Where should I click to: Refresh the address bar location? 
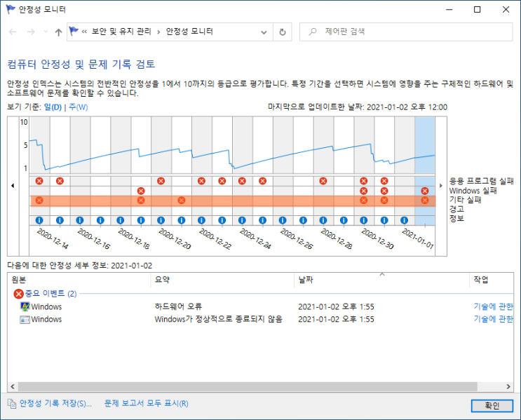pos(283,32)
